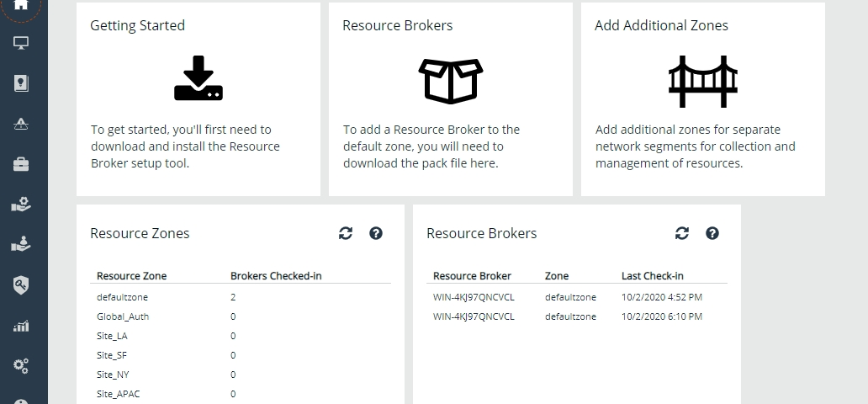Click the home icon in the sidebar
This screenshot has height=404, width=868.
click(21, 5)
